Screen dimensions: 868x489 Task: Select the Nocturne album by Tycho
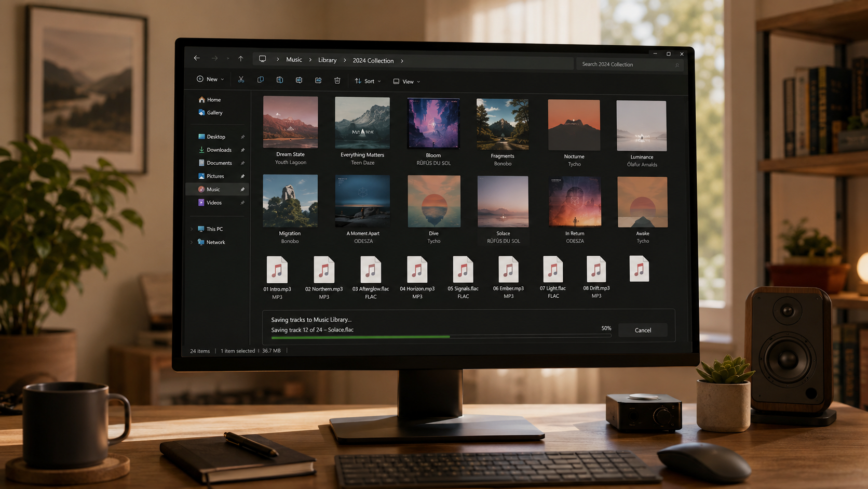(x=574, y=125)
